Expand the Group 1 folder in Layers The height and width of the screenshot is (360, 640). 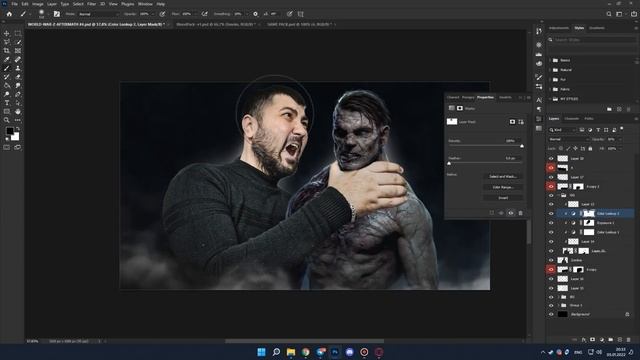click(x=558, y=305)
